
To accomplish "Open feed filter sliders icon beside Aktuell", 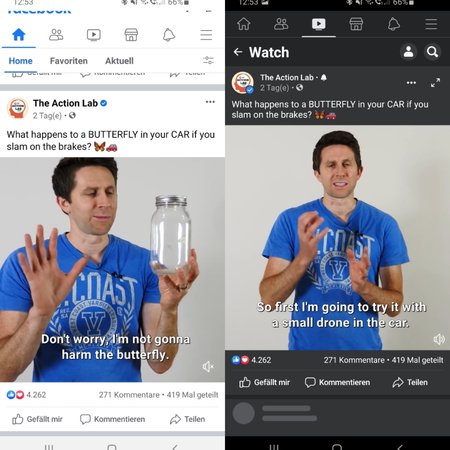I will pyautogui.click(x=208, y=60).
